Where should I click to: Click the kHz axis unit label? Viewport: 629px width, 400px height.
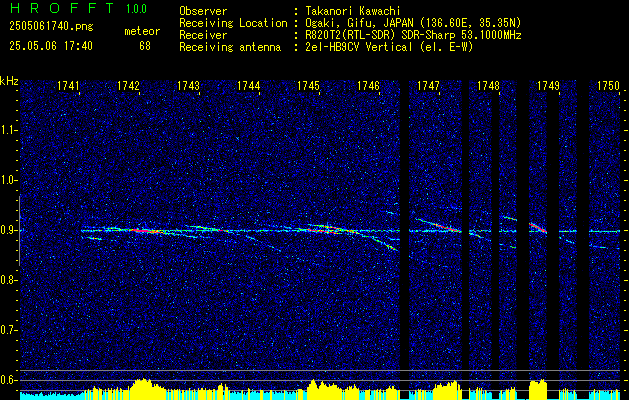(x=9, y=82)
